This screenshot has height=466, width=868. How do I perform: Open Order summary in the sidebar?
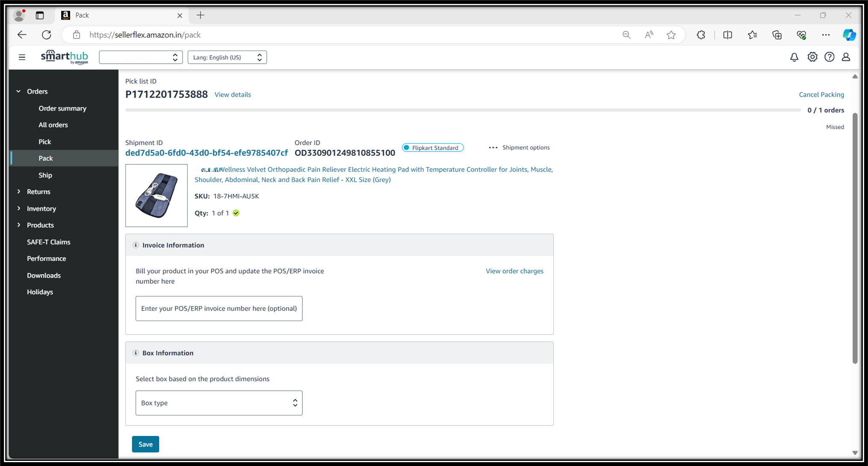coord(62,108)
